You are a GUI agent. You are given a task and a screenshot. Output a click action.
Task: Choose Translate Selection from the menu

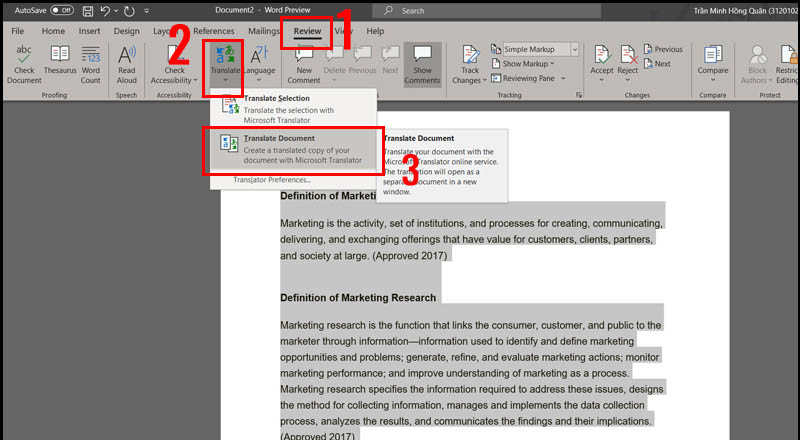click(293, 109)
